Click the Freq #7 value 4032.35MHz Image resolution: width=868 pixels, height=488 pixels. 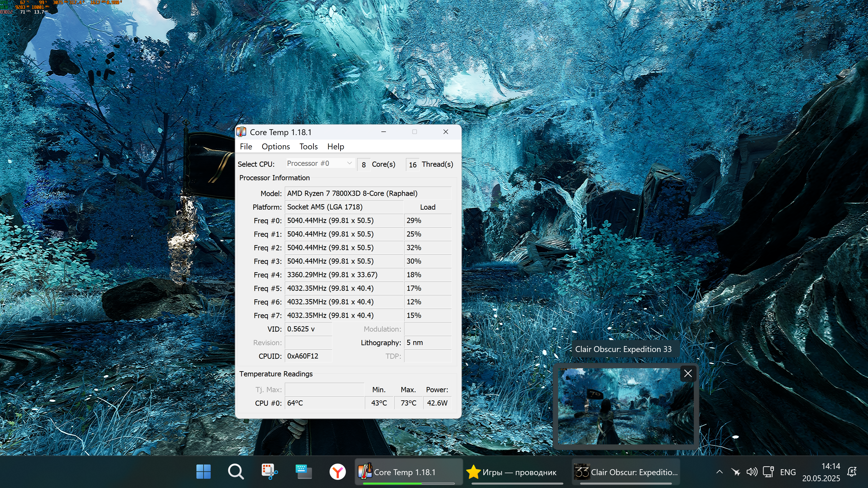[344, 315]
